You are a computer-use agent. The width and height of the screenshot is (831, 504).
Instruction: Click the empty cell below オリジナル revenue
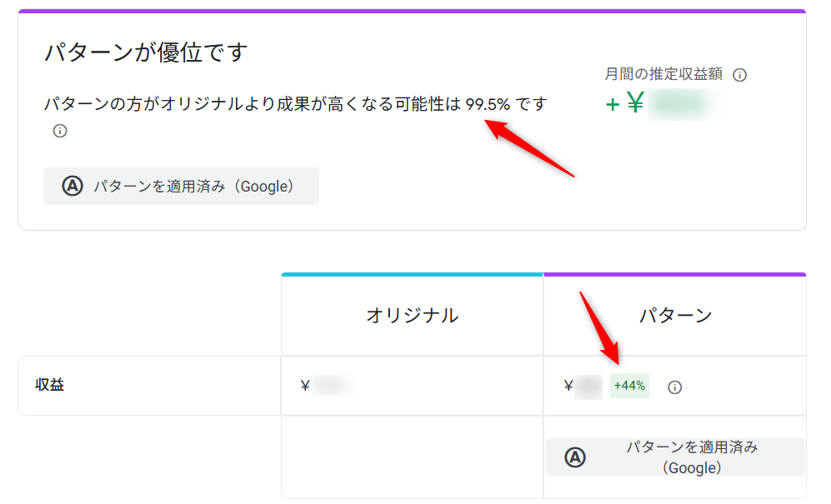pos(412,457)
